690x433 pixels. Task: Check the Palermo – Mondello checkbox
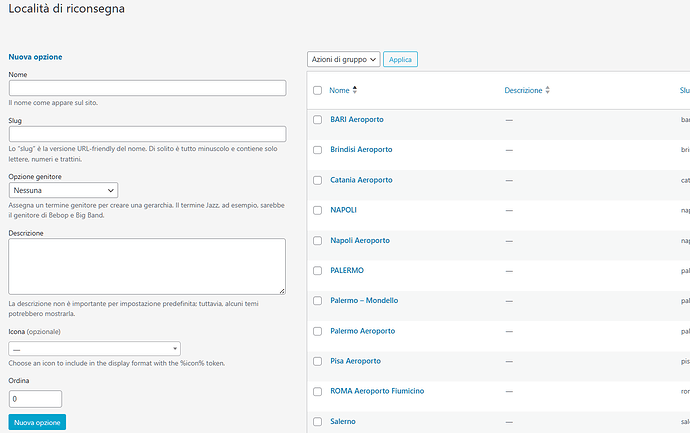[317, 300]
